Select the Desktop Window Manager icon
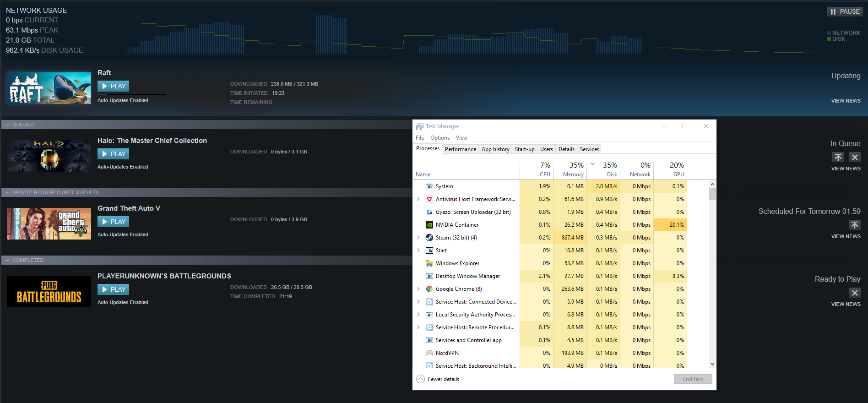This screenshot has height=403, width=868. point(429,276)
